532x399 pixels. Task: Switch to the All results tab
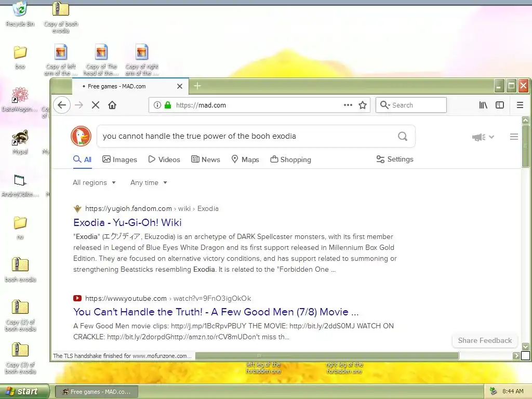point(83,159)
